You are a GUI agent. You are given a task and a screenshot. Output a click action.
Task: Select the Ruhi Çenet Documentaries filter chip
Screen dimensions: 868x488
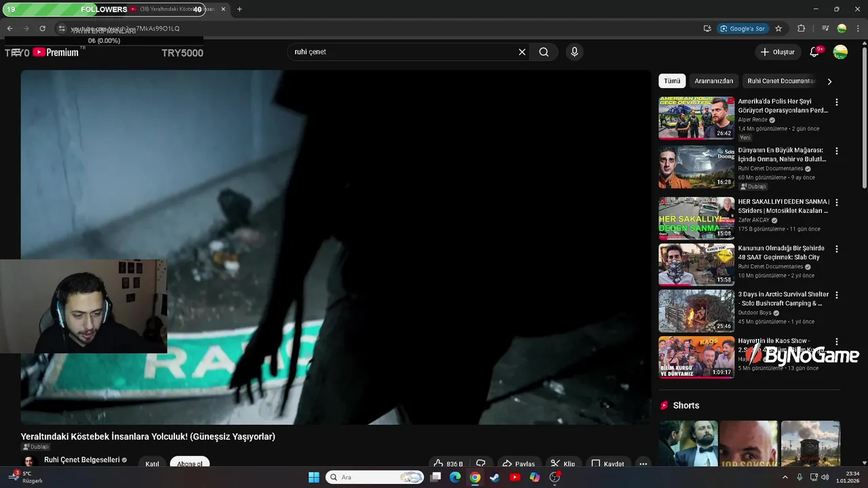pyautogui.click(x=780, y=81)
